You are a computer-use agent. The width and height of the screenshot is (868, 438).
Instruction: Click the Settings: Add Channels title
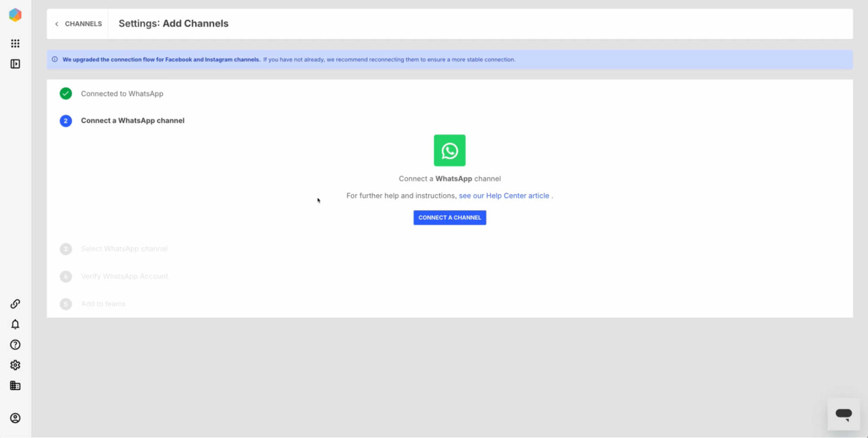174,23
